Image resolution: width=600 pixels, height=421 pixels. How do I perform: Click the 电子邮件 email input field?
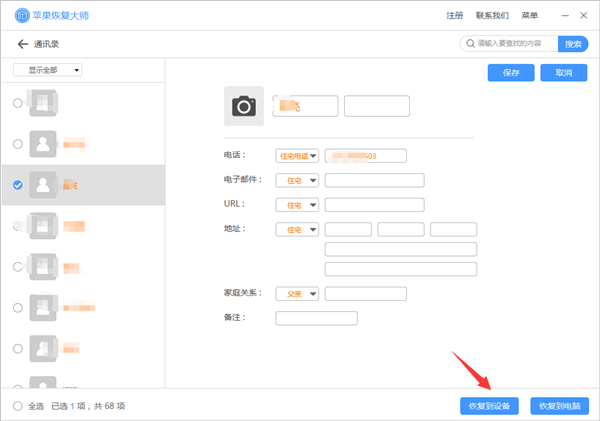374,180
